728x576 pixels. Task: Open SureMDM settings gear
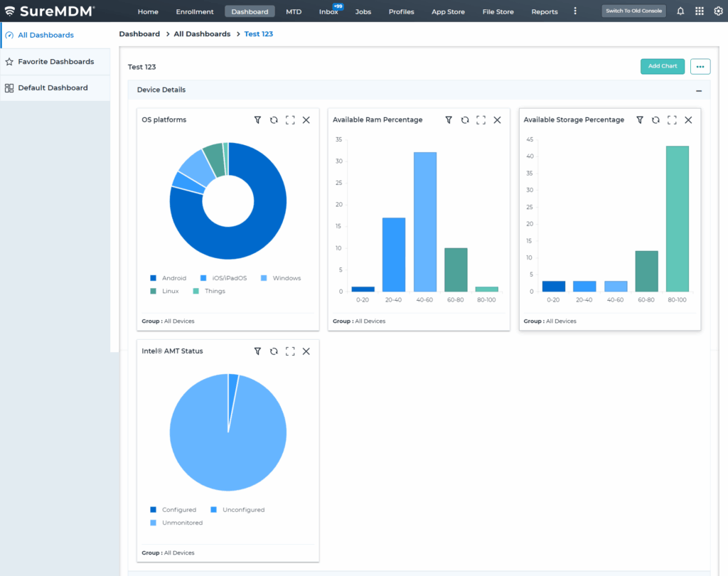point(718,11)
